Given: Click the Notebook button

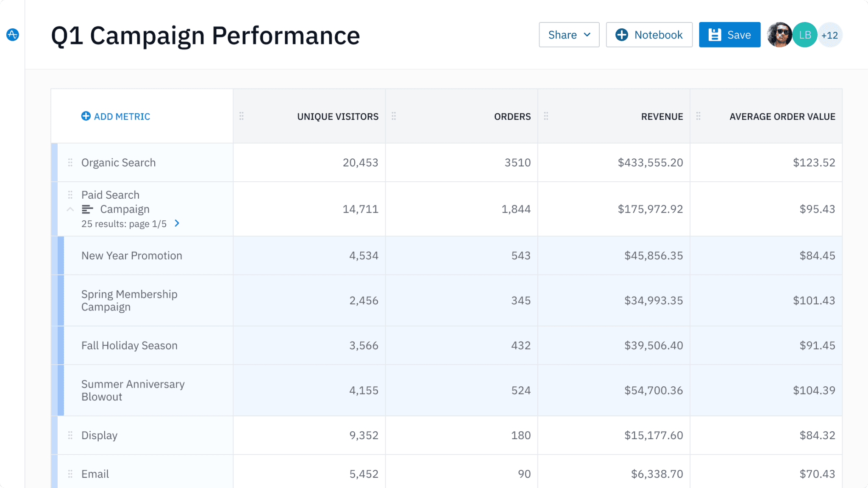Looking at the screenshot, I should pyautogui.click(x=649, y=35).
